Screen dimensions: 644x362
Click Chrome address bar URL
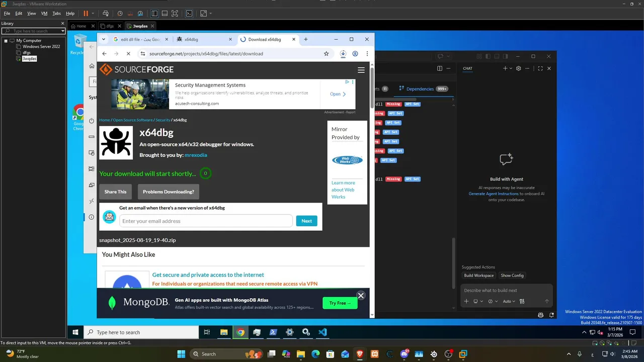[x=206, y=54]
